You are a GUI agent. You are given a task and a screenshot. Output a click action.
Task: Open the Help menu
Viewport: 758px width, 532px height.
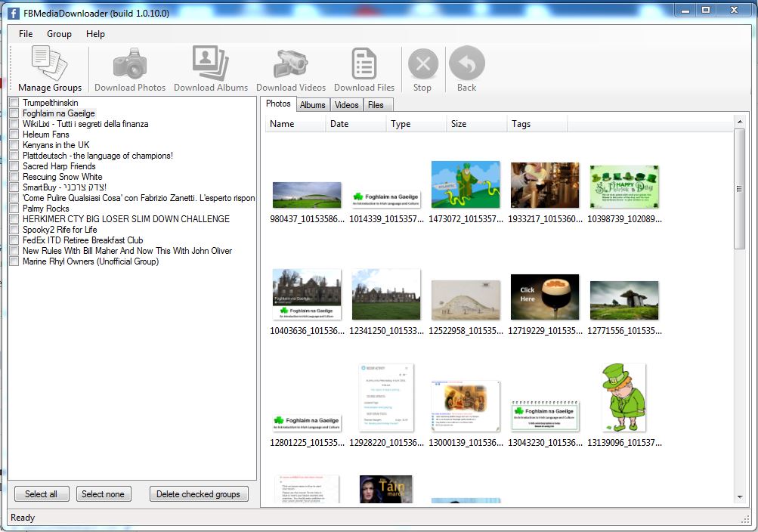[x=95, y=34]
